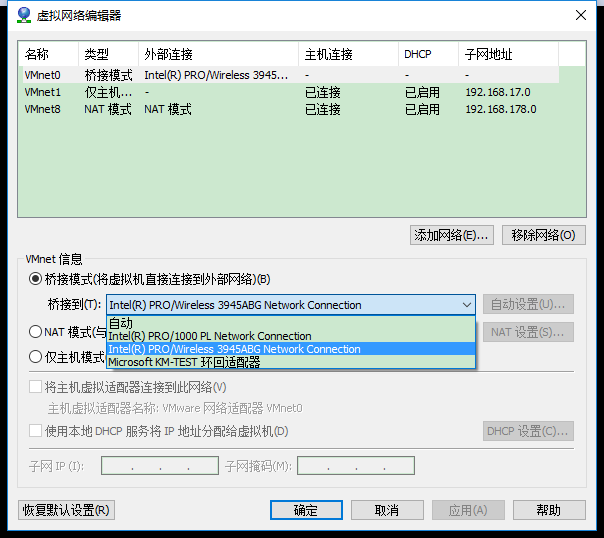This screenshot has width=604, height=538.
Task: Select the VMnet0 row in the list
Action: 291,75
